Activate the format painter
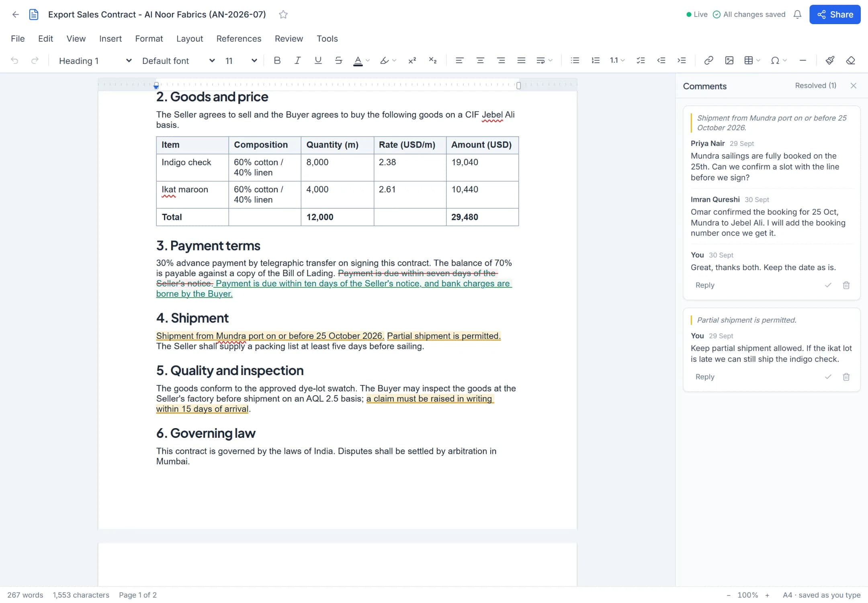Screen dimensions: 868x603 coord(830,61)
